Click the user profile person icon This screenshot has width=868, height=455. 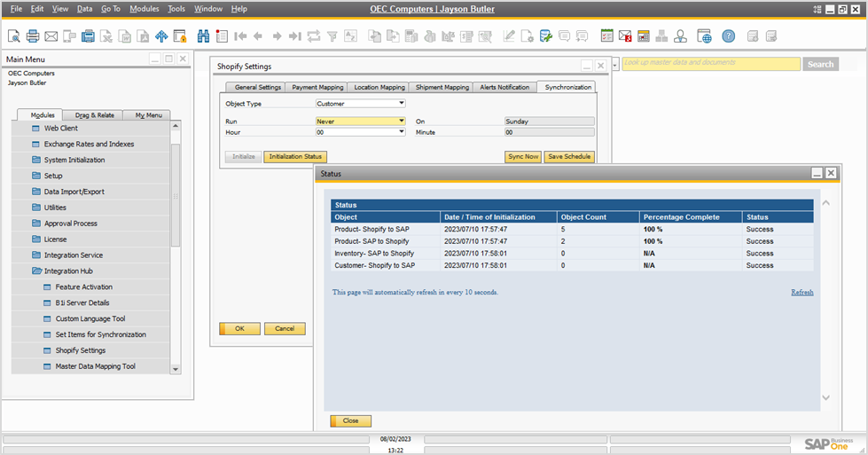[680, 36]
